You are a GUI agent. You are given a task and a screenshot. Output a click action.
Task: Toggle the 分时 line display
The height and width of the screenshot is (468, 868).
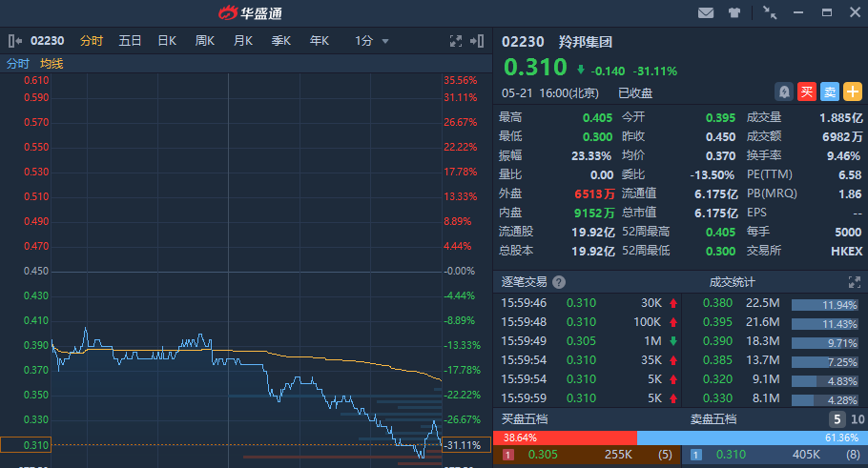pyautogui.click(x=18, y=64)
